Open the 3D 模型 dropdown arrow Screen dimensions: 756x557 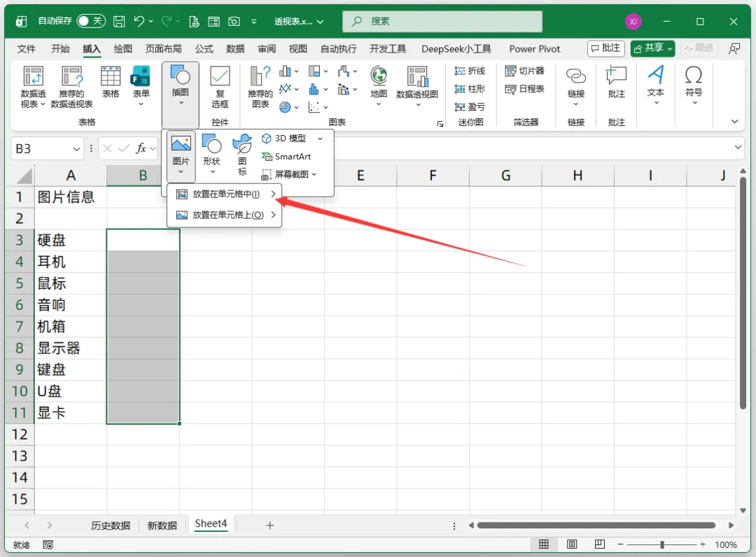[320, 139]
